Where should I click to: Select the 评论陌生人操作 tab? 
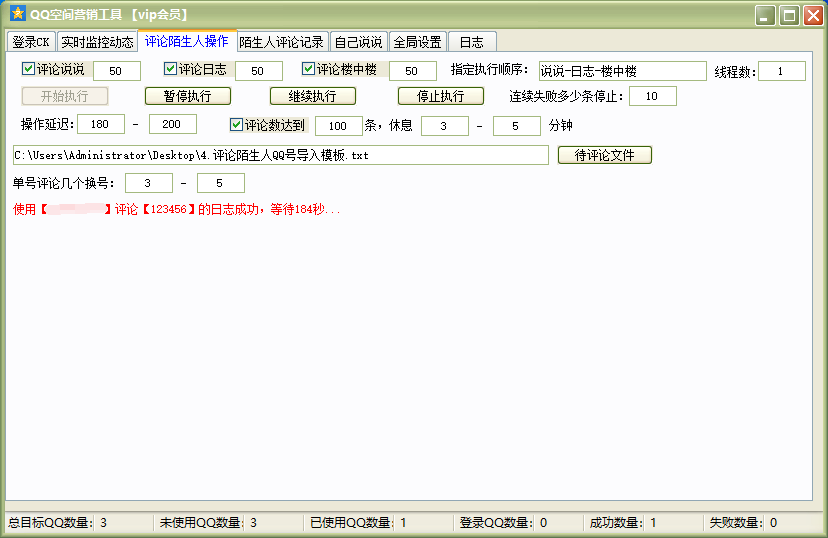point(186,41)
